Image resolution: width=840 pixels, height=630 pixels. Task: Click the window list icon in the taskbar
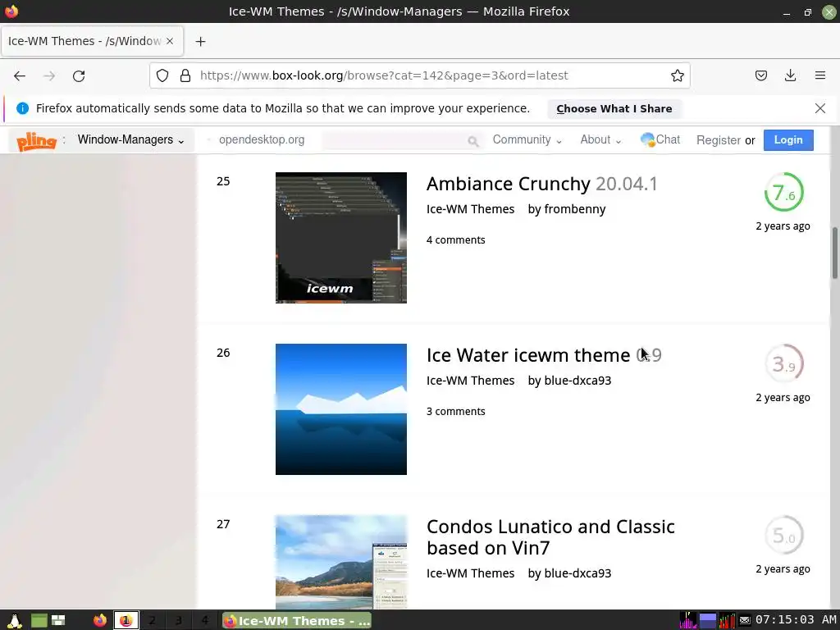pos(58,620)
